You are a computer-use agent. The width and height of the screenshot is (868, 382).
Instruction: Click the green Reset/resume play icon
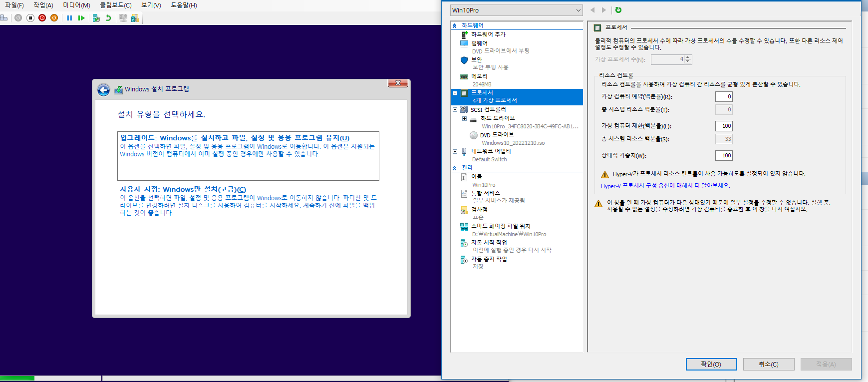pos(81,18)
